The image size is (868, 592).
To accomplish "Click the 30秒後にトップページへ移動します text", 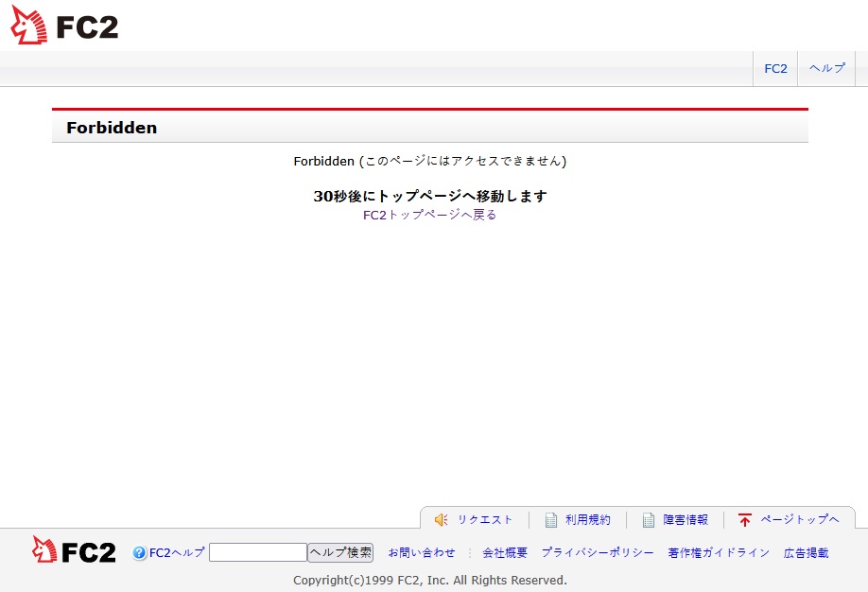I will point(430,196).
